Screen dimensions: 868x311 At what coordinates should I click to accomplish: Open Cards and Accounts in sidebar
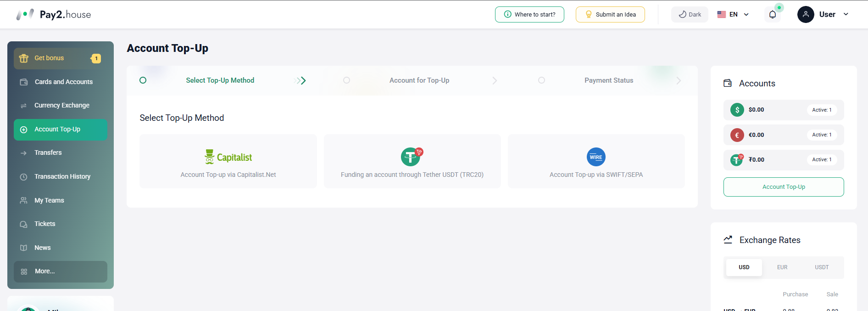[61, 82]
